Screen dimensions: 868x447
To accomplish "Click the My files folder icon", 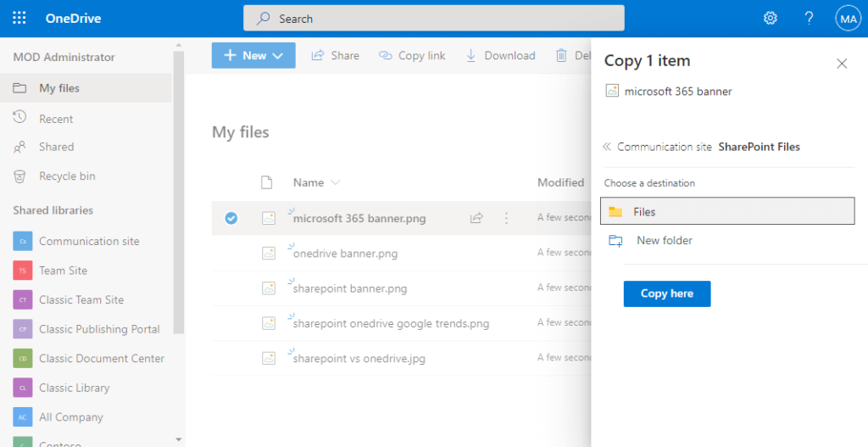I will tap(19, 88).
